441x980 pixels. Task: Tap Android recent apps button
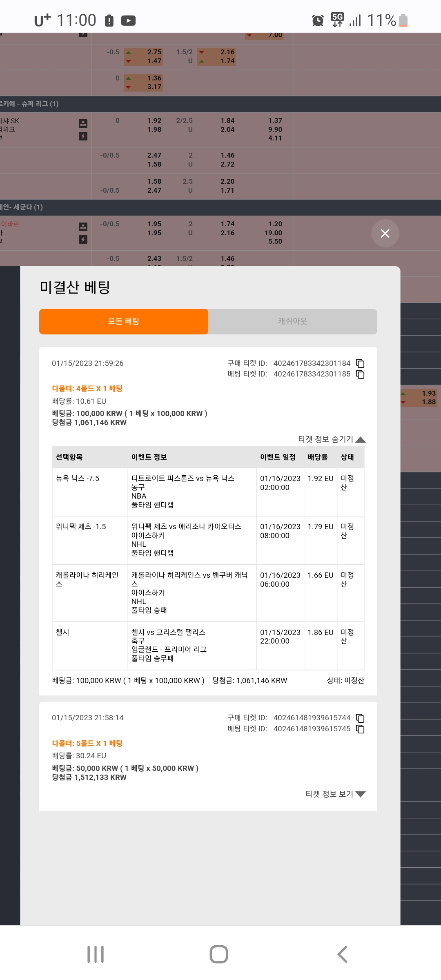(96, 954)
